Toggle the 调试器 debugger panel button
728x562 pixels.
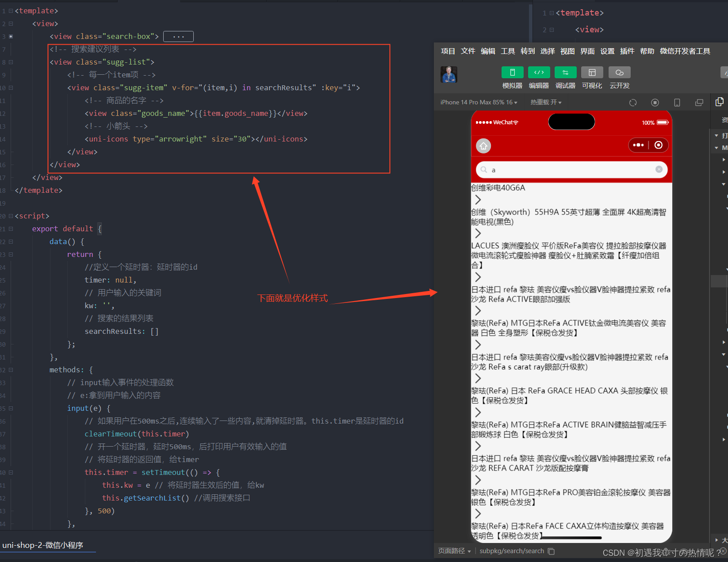coord(565,73)
